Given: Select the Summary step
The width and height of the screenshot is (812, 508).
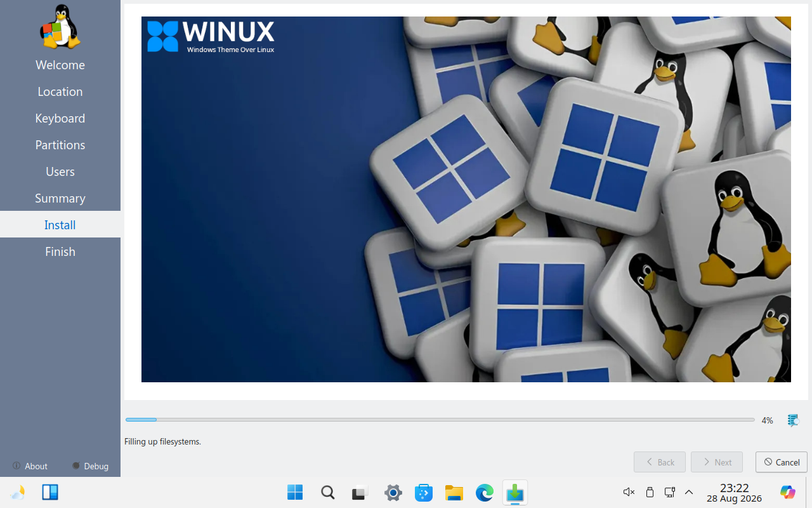Looking at the screenshot, I should pyautogui.click(x=60, y=198).
